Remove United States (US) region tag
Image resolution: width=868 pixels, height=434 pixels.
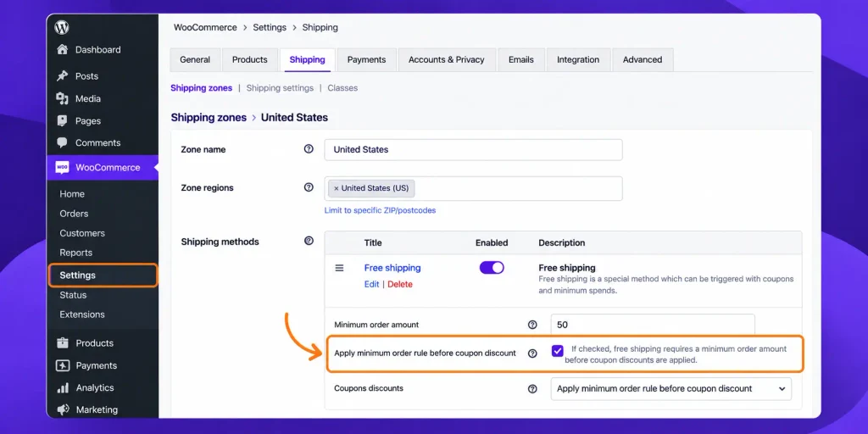336,189
